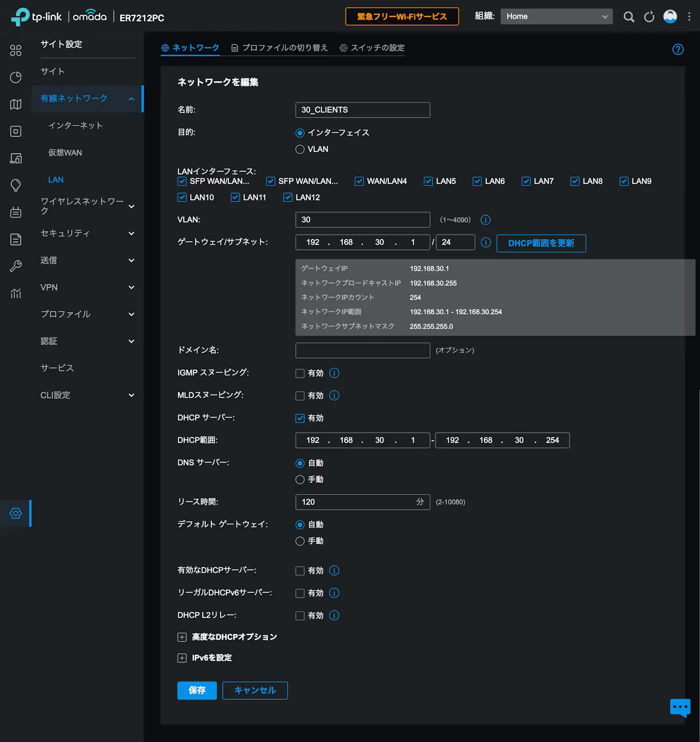Click the info icon for IGMP スヌーピング
Image resolution: width=700 pixels, height=742 pixels.
pyautogui.click(x=334, y=372)
